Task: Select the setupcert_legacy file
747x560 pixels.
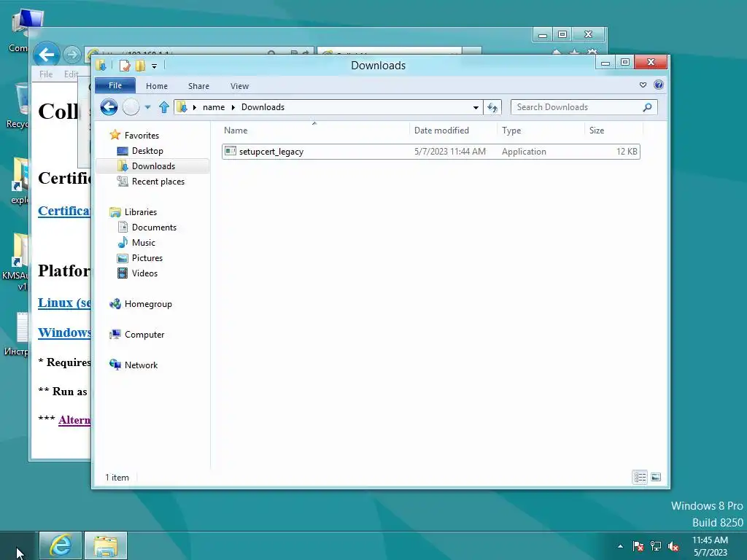Action: point(430,152)
